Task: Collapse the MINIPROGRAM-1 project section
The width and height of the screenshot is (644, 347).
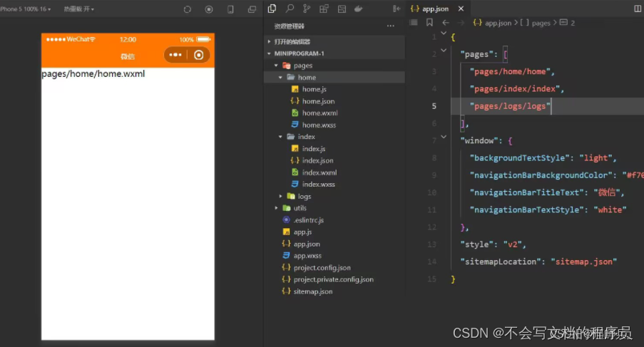Action: coord(334,53)
